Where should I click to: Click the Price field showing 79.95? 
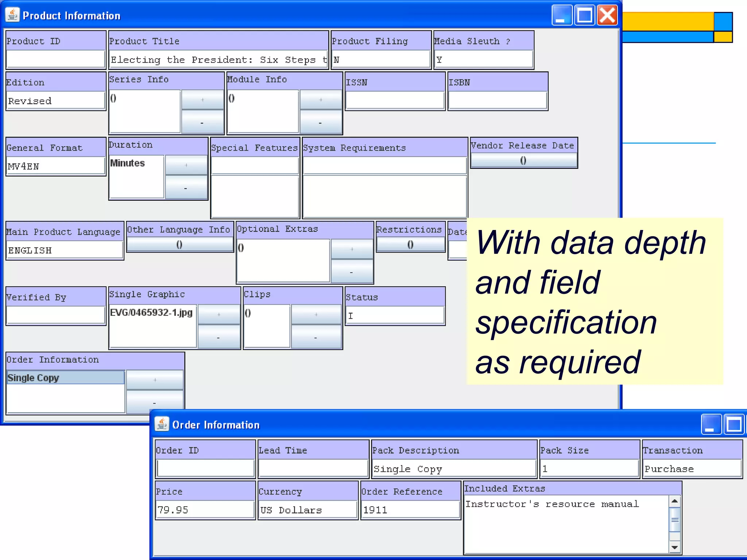coord(205,510)
